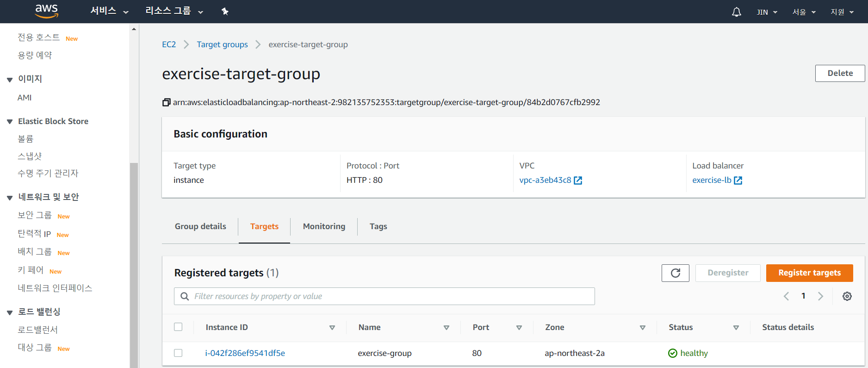Open the JIN account dropdown
The image size is (868, 368).
tap(767, 12)
